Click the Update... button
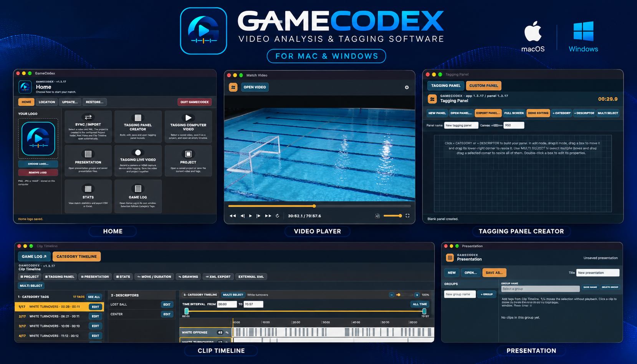The image size is (637, 364). (x=70, y=102)
